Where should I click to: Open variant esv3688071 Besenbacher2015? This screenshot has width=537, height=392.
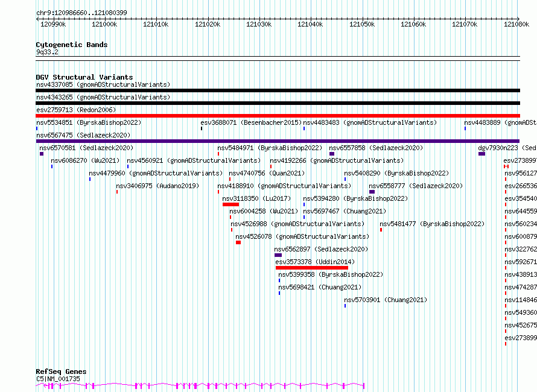pyautogui.click(x=251, y=122)
